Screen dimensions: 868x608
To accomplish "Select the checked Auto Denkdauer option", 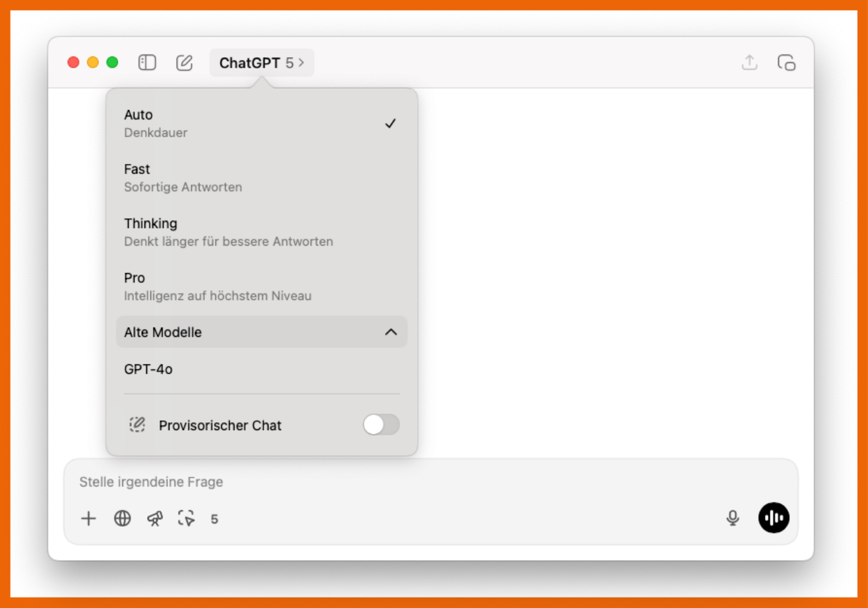I will pos(261,123).
